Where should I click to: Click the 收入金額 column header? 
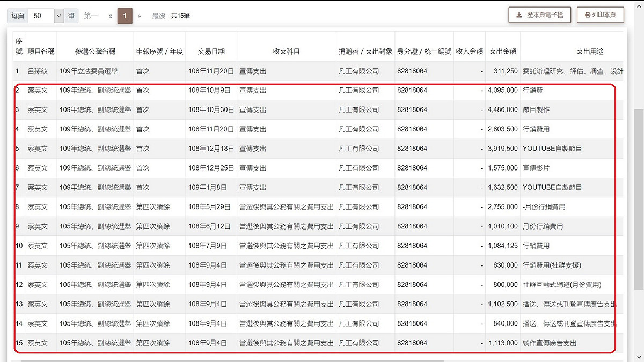click(470, 51)
